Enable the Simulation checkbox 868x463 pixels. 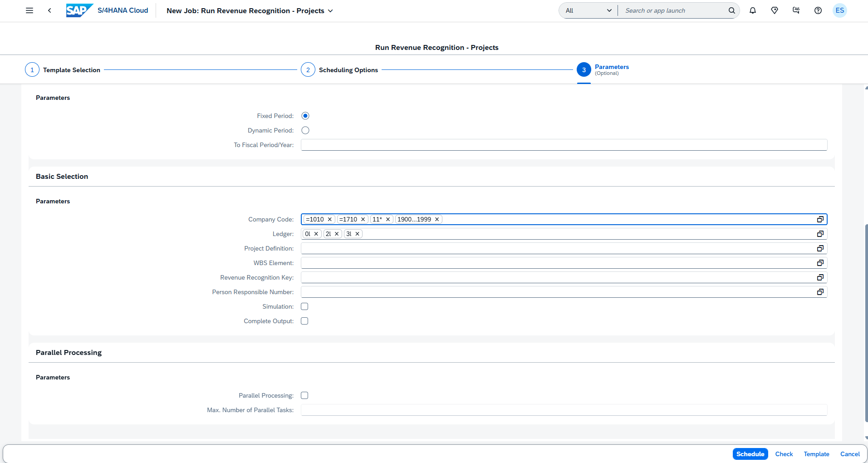(304, 306)
